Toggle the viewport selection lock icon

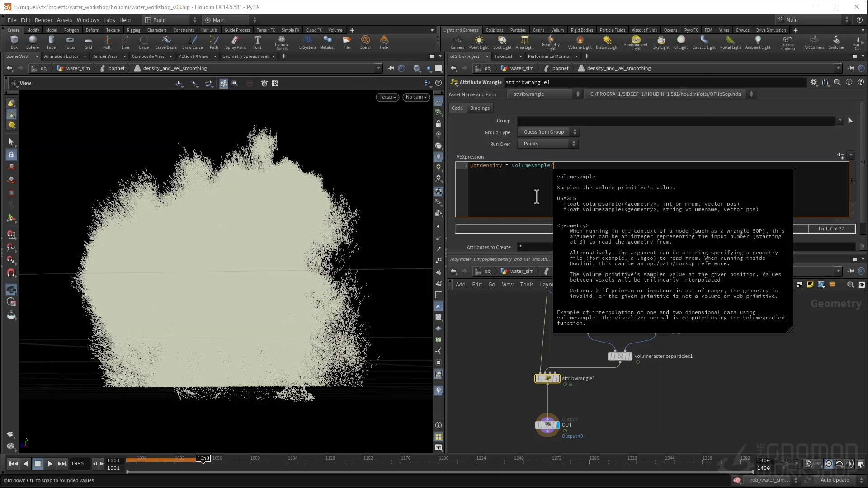(11, 155)
